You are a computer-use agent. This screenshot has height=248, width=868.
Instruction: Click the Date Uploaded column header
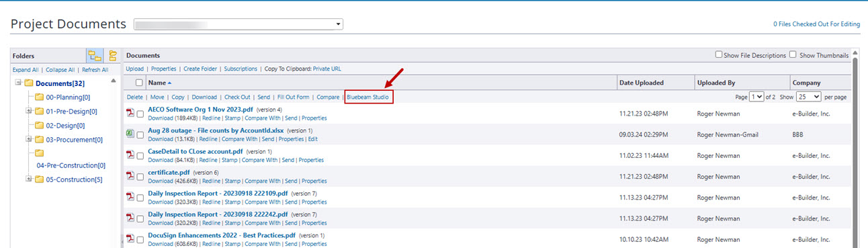(642, 83)
